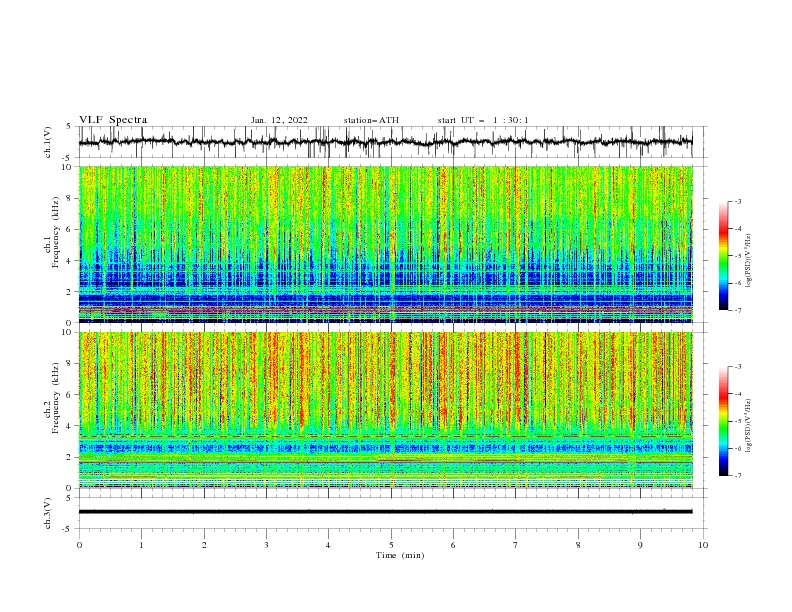
Task: Click the ch.1 "Frequency (kHz)" axis label
Action: pos(56,232)
